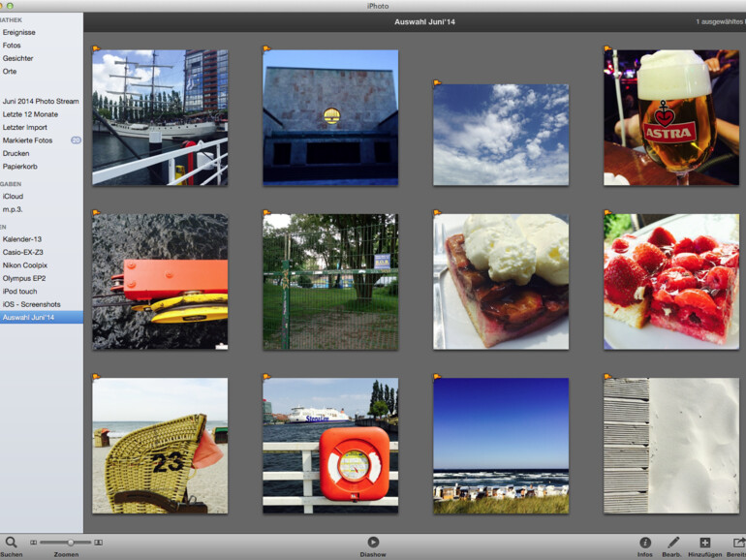This screenshot has height=560, width=746.
Task: Select Drucken in the sidebar
Action: (x=16, y=154)
